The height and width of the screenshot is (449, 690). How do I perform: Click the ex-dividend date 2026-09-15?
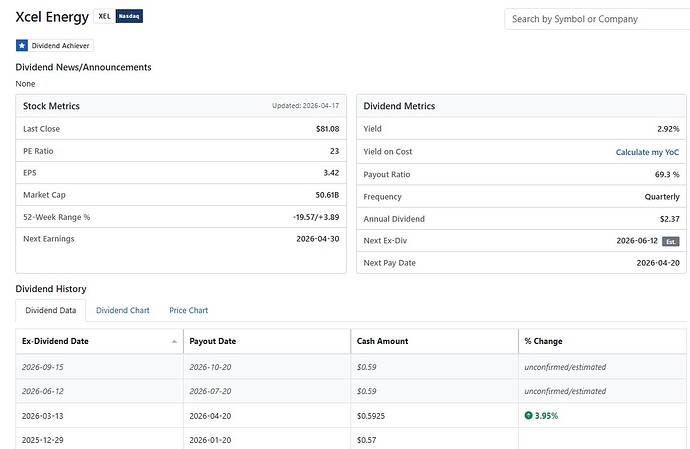43,367
